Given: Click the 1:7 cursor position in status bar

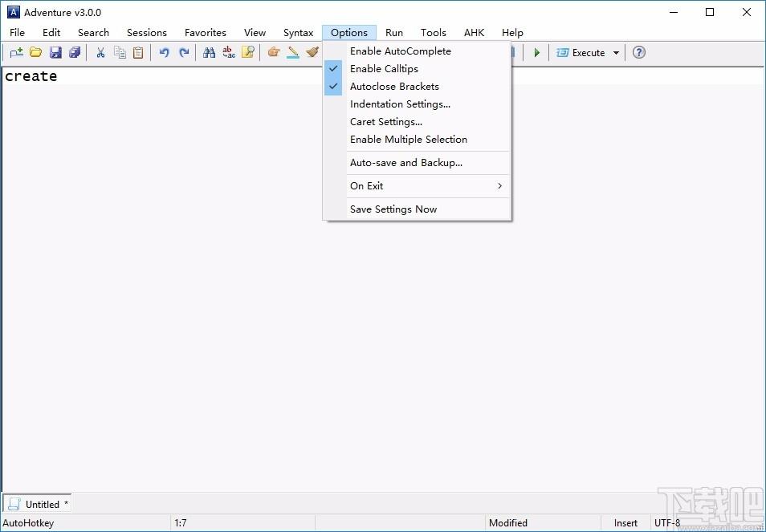Looking at the screenshot, I should tap(181, 522).
